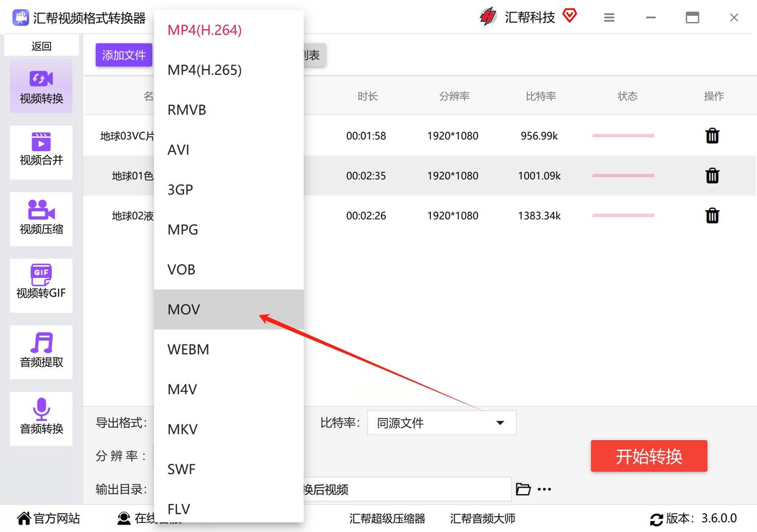Select MP4(H.264) format option

(x=229, y=30)
